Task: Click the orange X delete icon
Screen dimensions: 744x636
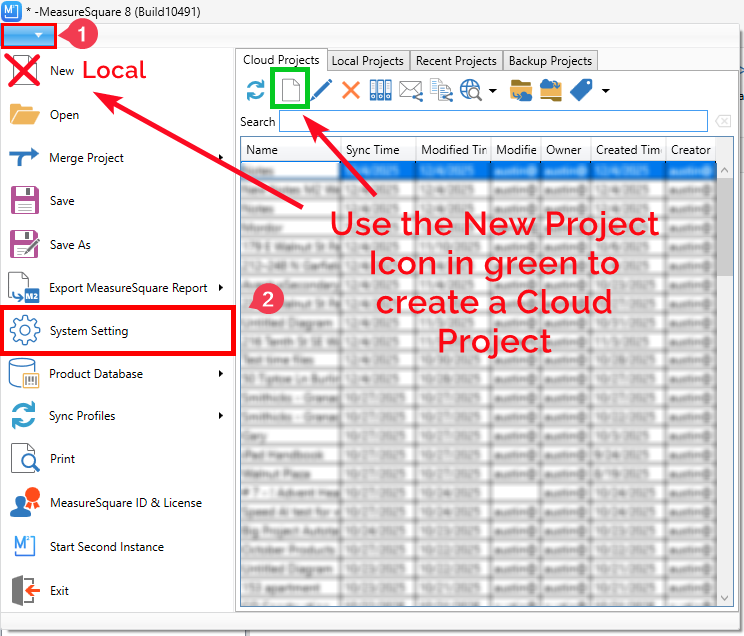Action: (351, 90)
